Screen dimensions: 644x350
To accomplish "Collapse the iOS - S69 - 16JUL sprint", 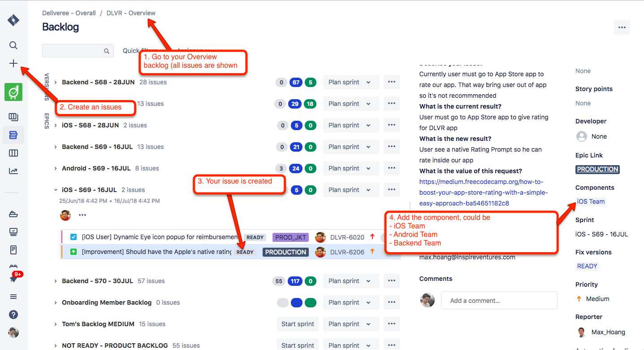I will [56, 190].
